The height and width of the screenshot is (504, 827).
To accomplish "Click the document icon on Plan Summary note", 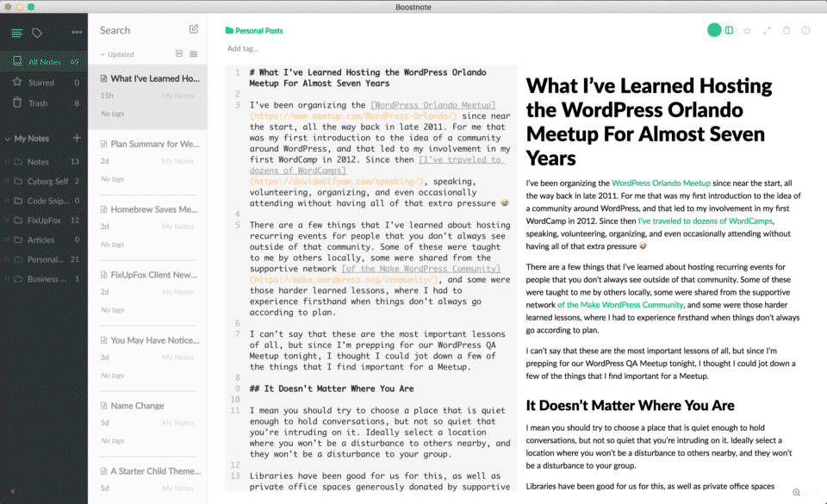I will (104, 144).
